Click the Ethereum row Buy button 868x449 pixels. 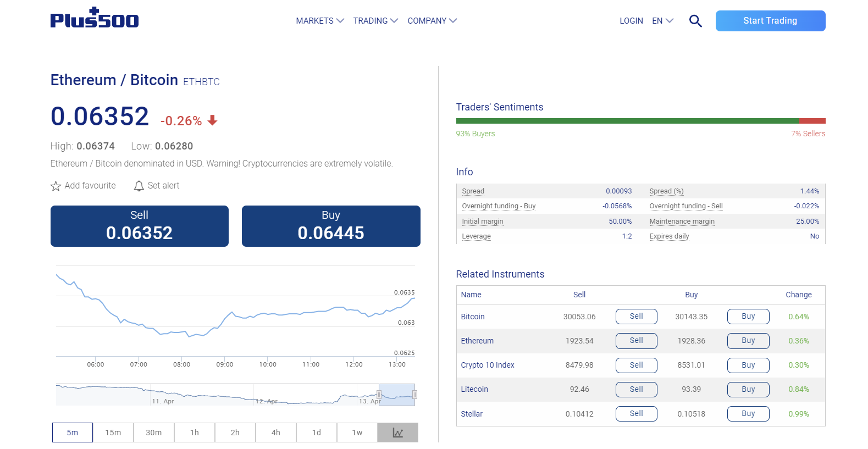(x=748, y=341)
